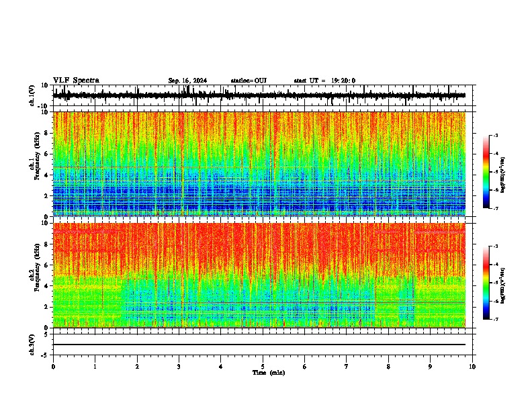Screen dimensions: 532x411
Task: Click the ch.1 spectrogram plot
Action: tap(259, 164)
